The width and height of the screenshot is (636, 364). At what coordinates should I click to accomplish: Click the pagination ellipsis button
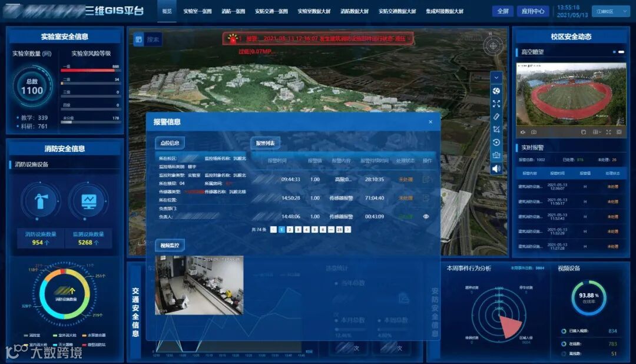331,230
